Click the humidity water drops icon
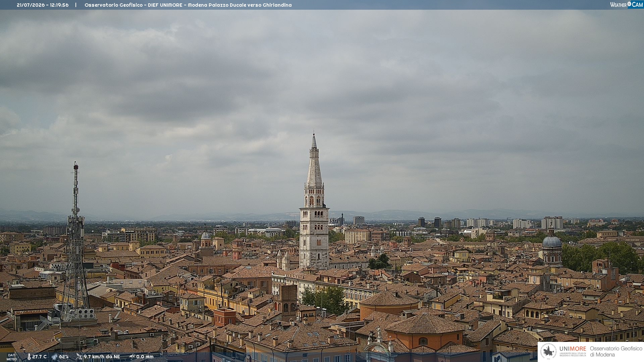Viewport: 644px width, 362px height. point(55,357)
